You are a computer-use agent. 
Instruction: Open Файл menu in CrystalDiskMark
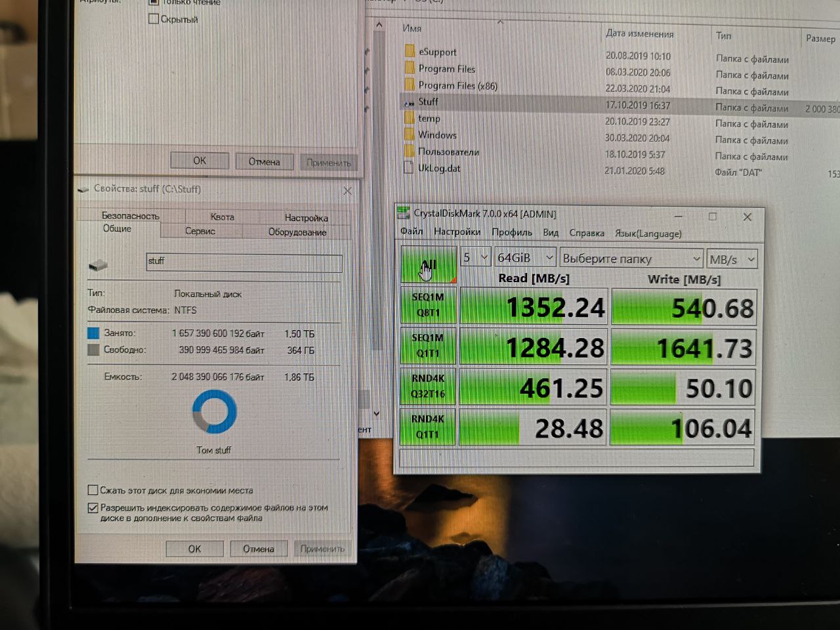click(x=411, y=231)
